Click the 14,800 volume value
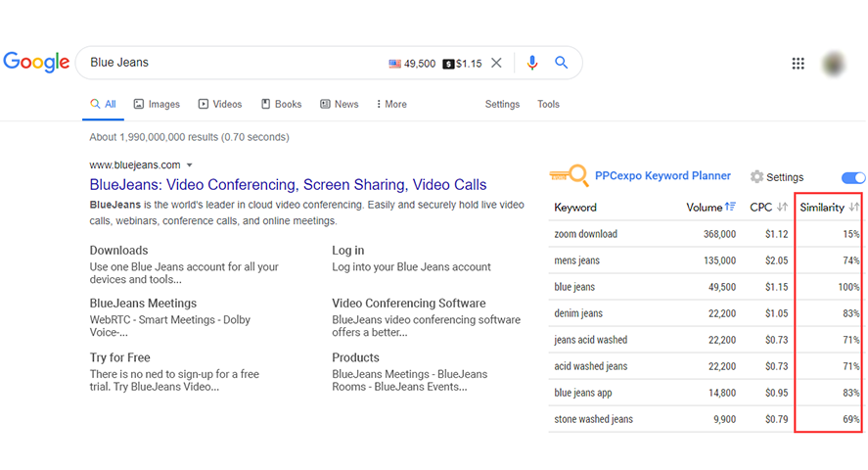The image size is (868, 470). [722, 393]
